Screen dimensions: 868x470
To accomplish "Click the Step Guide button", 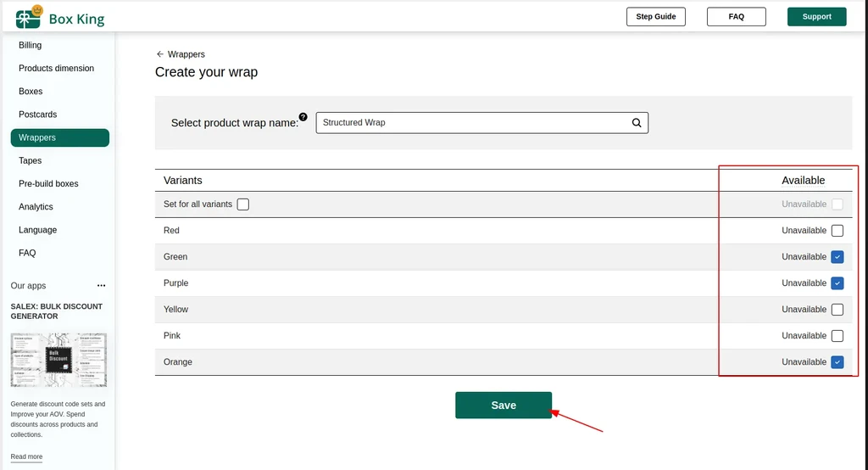I will coord(656,17).
